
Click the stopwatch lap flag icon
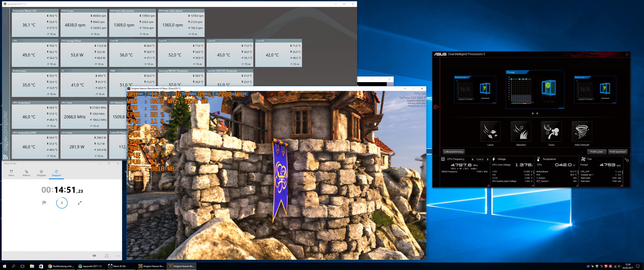[44, 203]
